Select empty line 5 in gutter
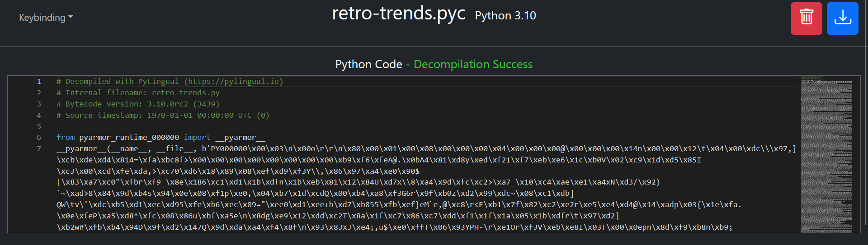Screen dimensions: 868x245 click(x=39, y=126)
